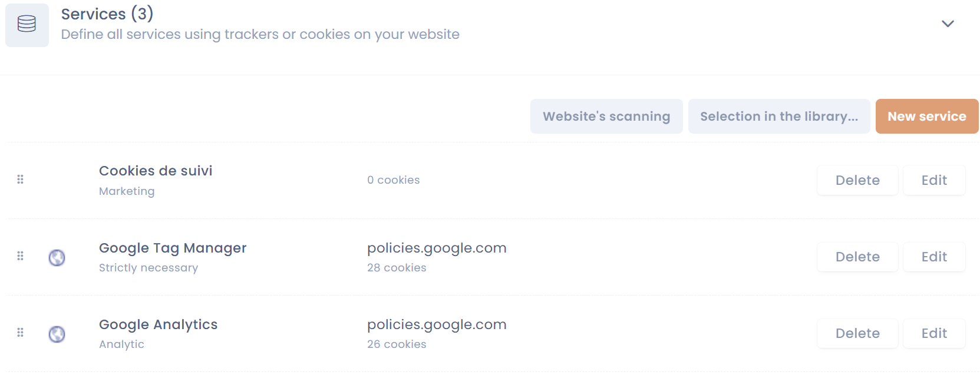
Task: Click the Google Analytics globe icon
Action: [x=57, y=334]
